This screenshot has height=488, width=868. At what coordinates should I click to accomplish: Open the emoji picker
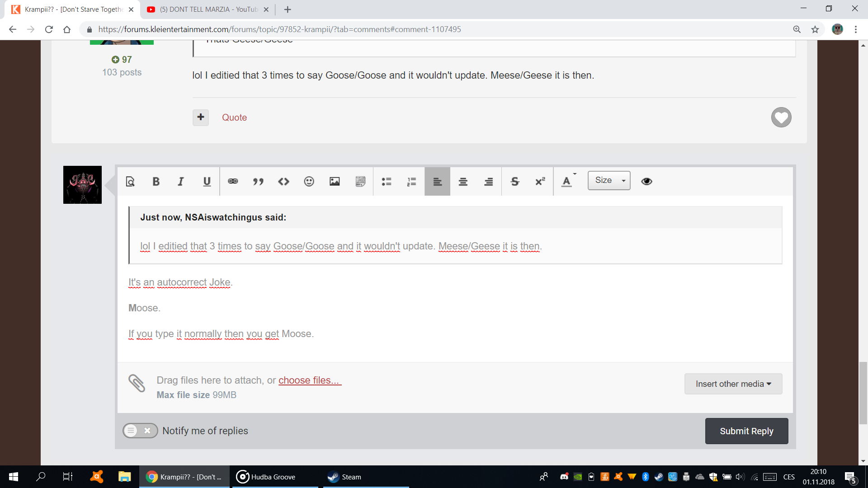[309, 181]
